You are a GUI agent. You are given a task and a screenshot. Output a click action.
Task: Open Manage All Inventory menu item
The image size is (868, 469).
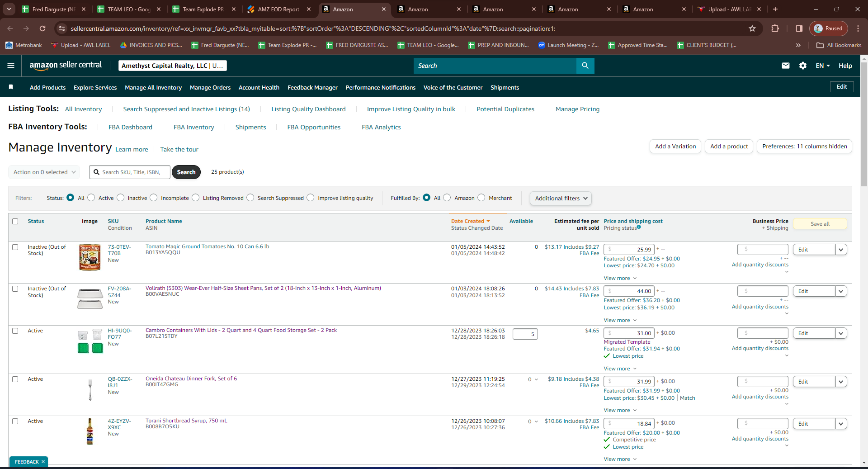(x=153, y=87)
